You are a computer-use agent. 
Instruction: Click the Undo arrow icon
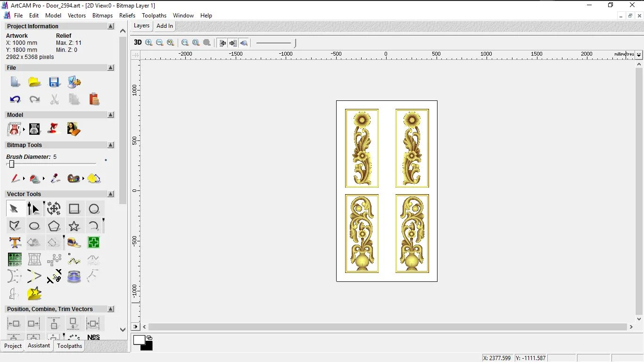pos(15,99)
